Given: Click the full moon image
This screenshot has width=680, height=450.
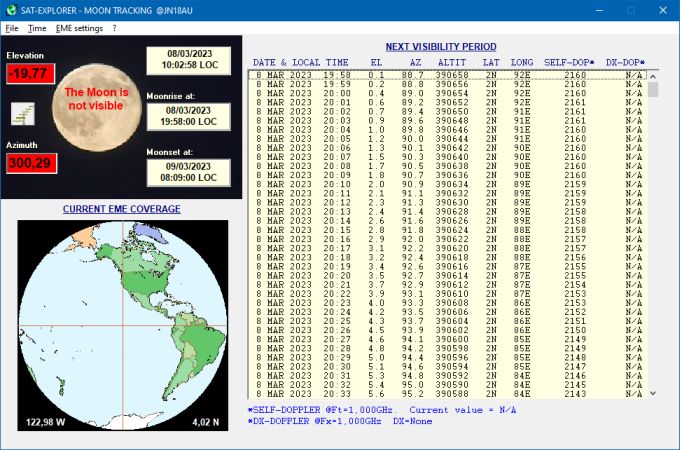Looking at the screenshot, I should click(97, 108).
